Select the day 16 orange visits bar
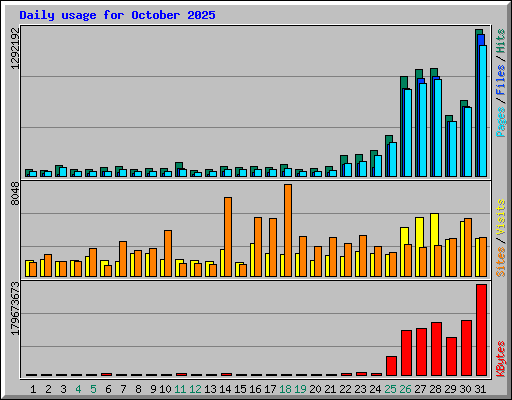The image size is (512, 400). (x=258, y=247)
